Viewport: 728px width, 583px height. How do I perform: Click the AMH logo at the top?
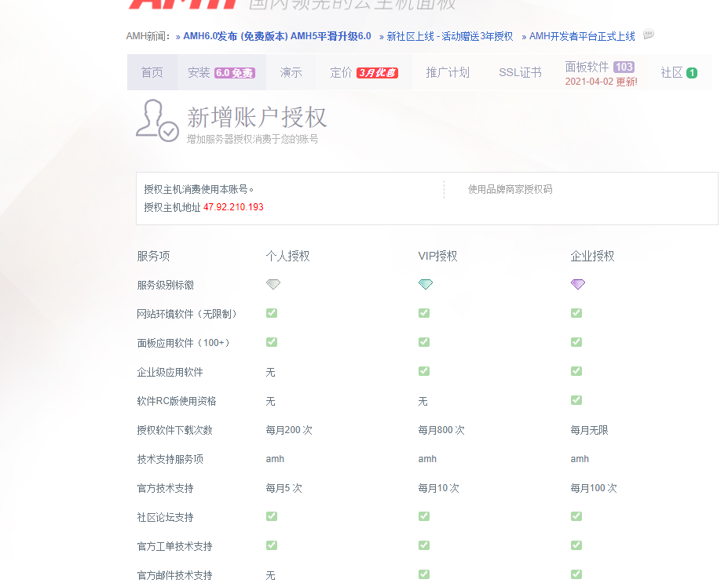[x=182, y=4]
